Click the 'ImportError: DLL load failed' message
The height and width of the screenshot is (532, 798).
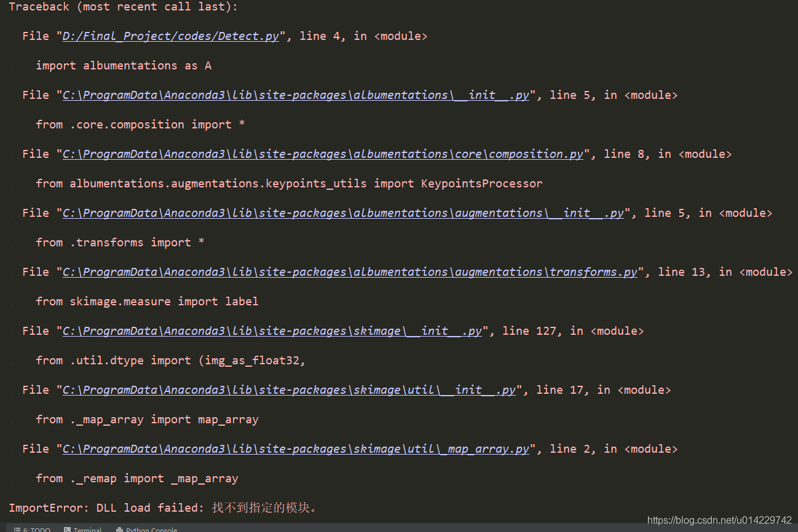(x=163, y=508)
